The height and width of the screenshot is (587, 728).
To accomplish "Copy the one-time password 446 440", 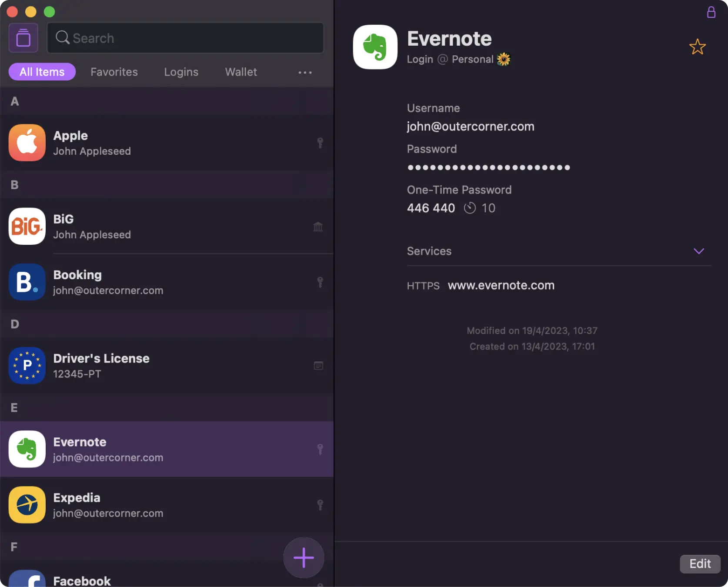I will 431,208.
